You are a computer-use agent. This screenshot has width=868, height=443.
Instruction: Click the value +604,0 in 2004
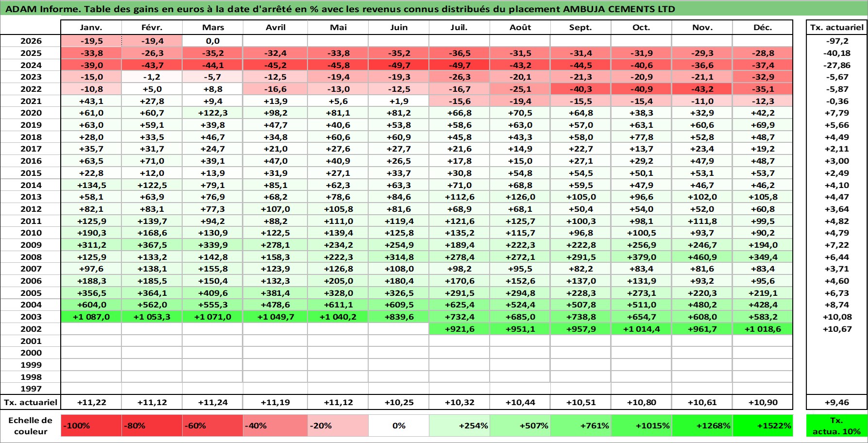point(91,305)
